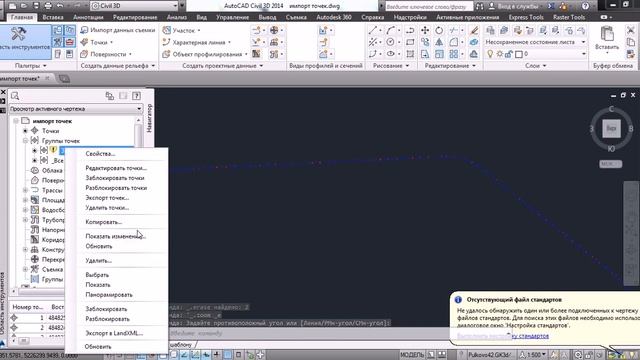This screenshot has height=360, width=640.
Task: Select the Ellipse drawing tool
Action: [x=391, y=54]
